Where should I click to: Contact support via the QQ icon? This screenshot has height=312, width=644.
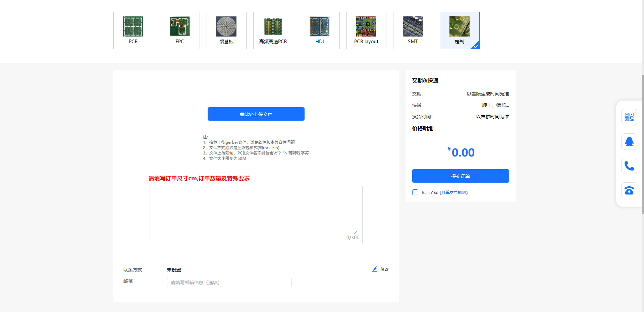tap(629, 141)
